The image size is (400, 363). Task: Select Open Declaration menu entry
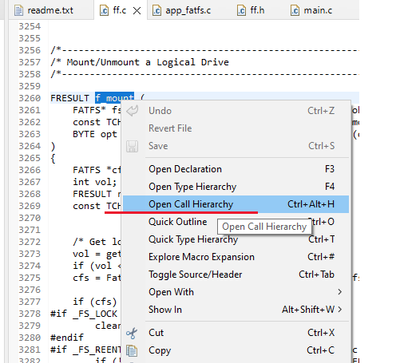[236, 169]
